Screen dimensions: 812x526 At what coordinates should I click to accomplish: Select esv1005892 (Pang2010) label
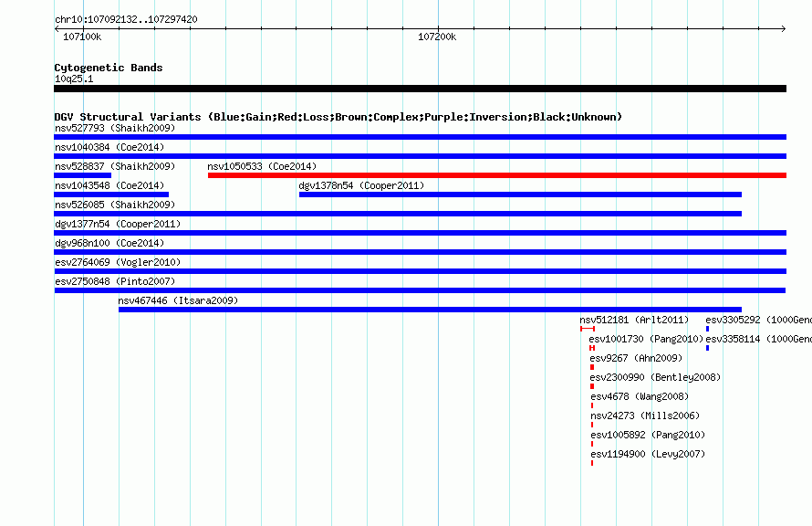648,435
